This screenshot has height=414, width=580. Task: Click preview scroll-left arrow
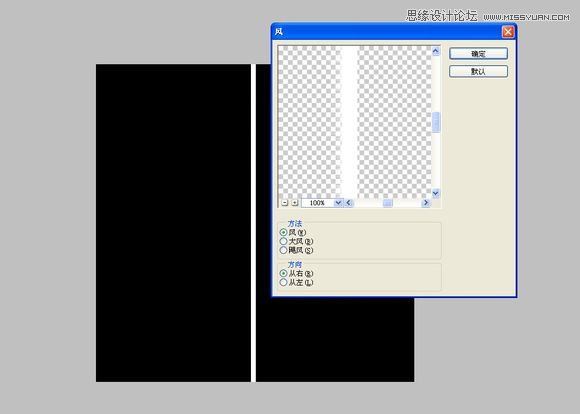(x=348, y=203)
